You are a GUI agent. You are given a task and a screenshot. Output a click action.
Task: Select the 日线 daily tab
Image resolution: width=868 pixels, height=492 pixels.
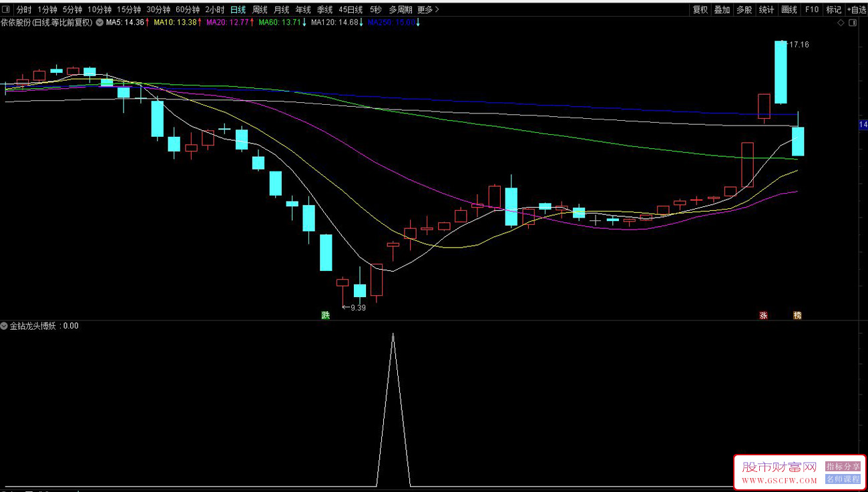(x=238, y=9)
